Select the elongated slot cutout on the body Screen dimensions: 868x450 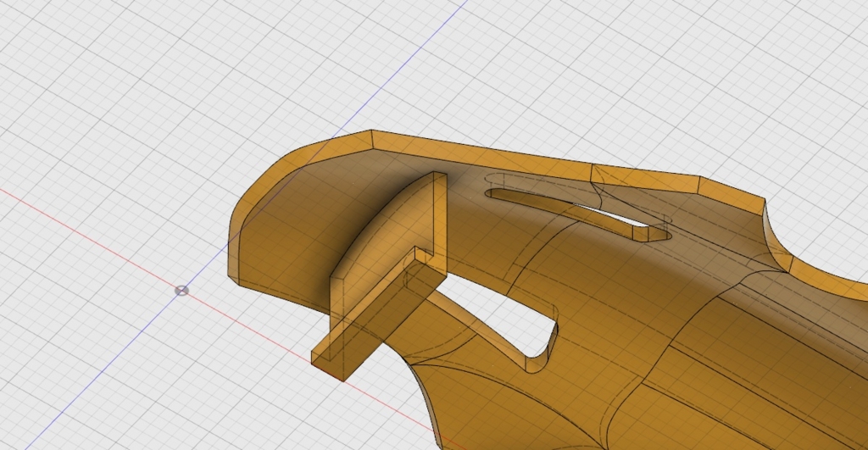[578, 214]
